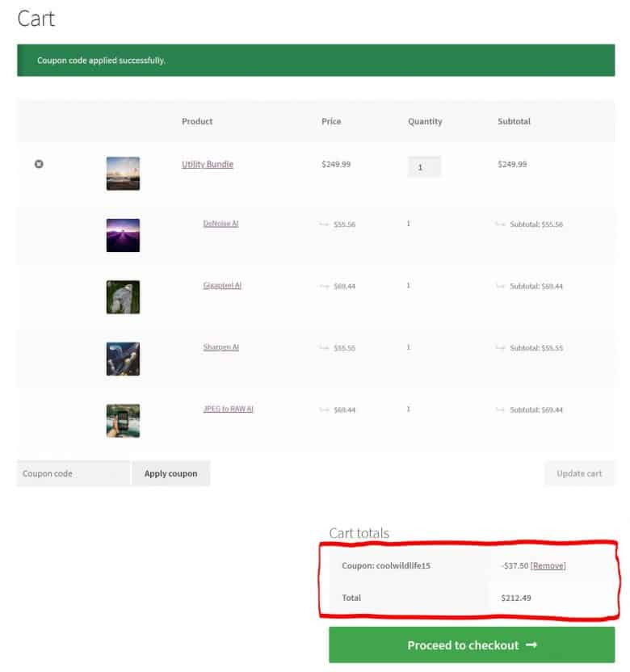Click the JPEG to RAW AI image
Screen dimensions: 630x672
click(123, 421)
